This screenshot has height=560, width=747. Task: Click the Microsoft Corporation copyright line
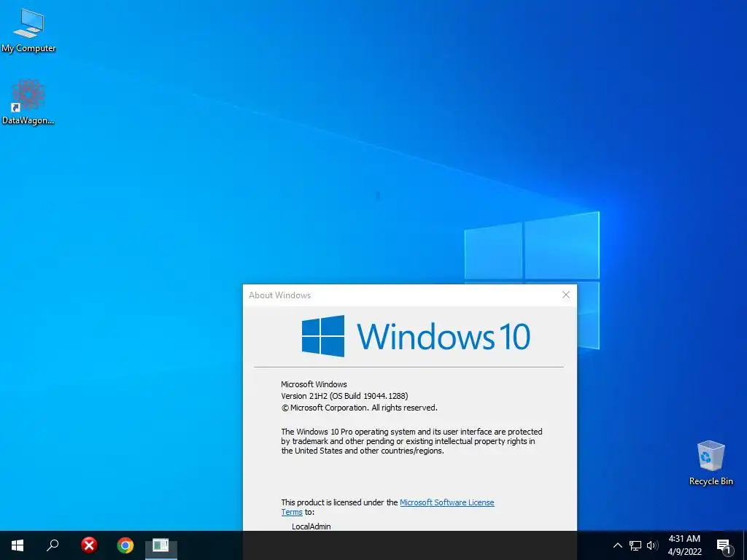point(359,408)
